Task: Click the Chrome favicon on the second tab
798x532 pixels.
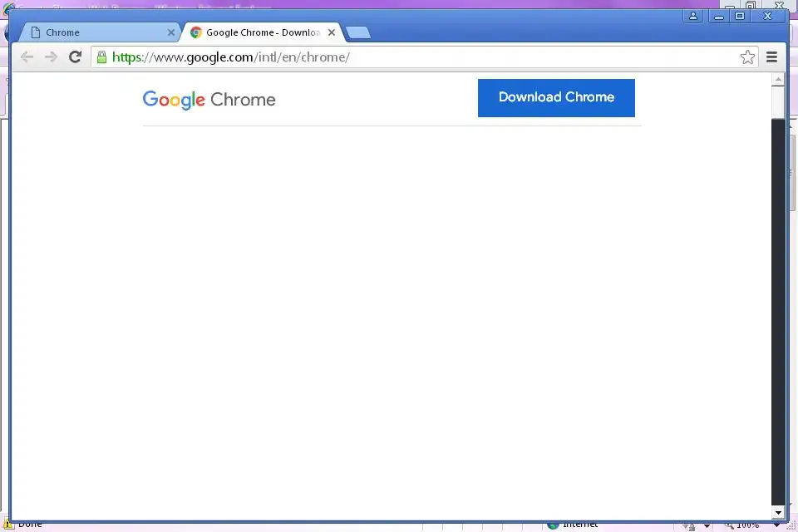Action: click(196, 32)
